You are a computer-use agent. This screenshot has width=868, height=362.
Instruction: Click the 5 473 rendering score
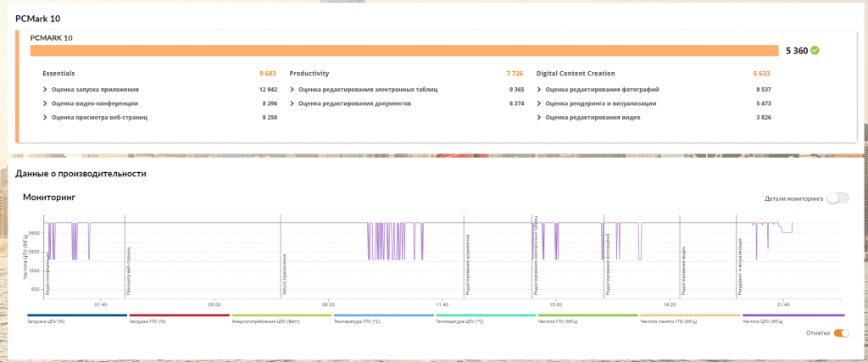764,103
